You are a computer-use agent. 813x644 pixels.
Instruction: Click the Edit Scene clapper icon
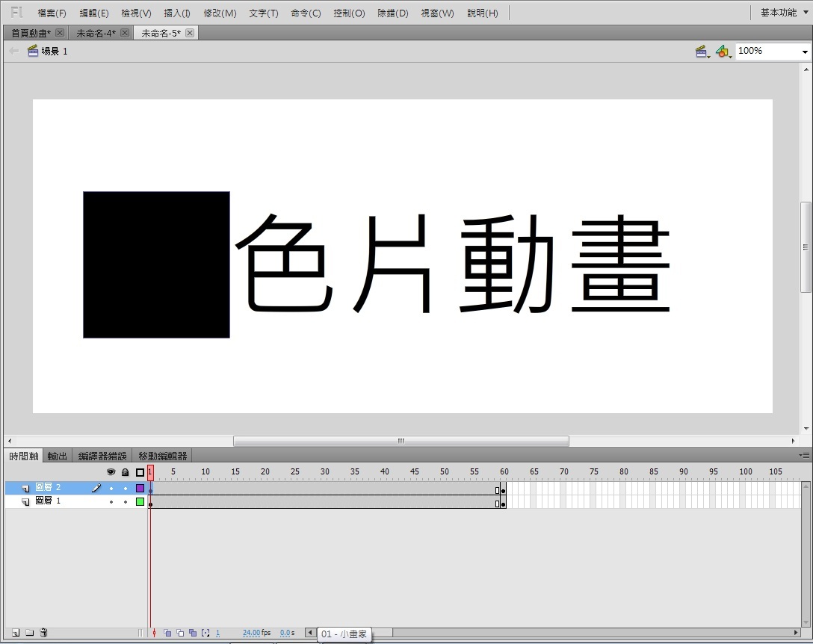point(702,52)
